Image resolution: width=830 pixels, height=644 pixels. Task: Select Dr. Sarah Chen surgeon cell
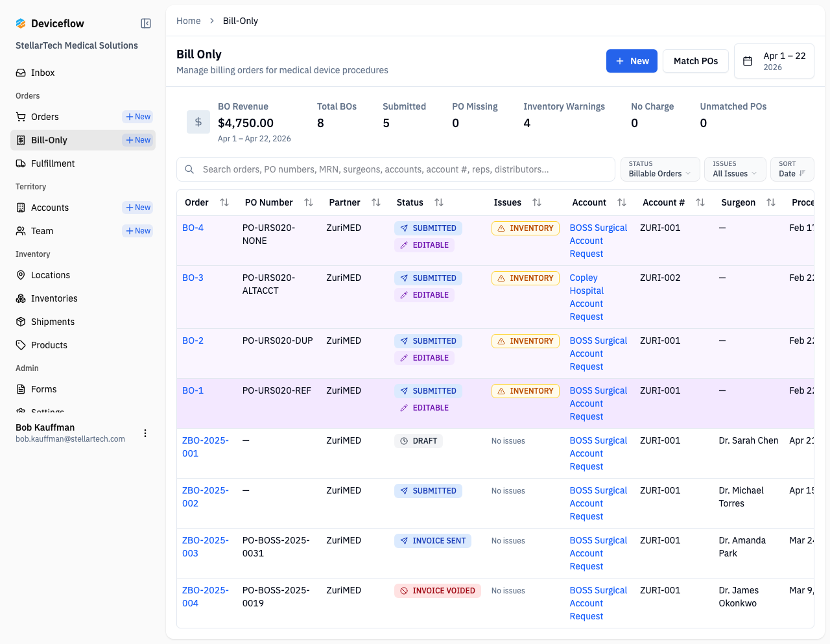tap(748, 440)
